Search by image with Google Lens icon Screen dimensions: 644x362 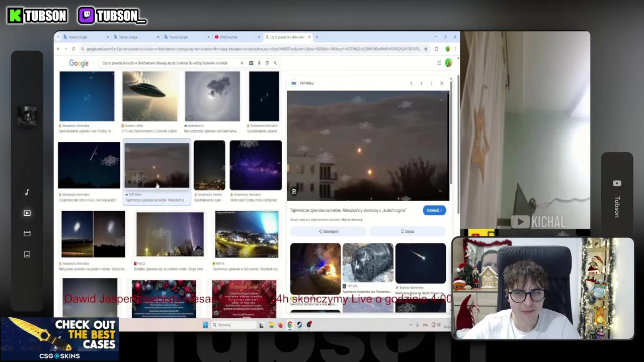point(267,63)
